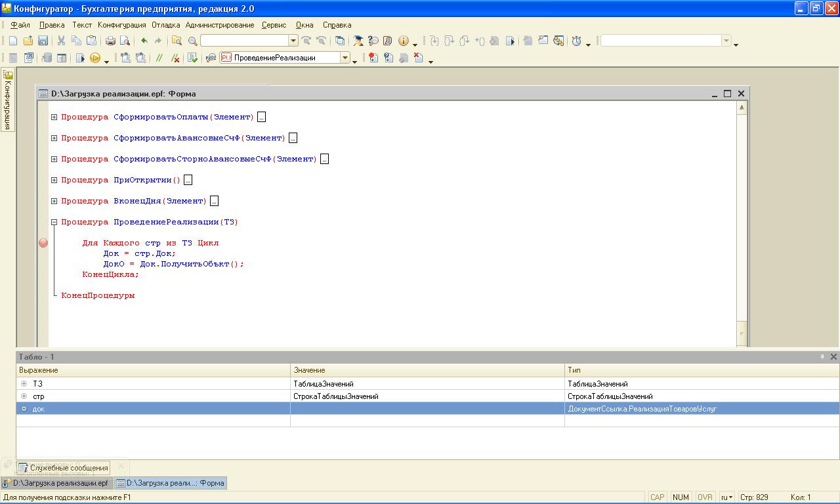Expand the ТЗ expression in the watch table
The height and width of the screenshot is (504, 840).
[24, 384]
